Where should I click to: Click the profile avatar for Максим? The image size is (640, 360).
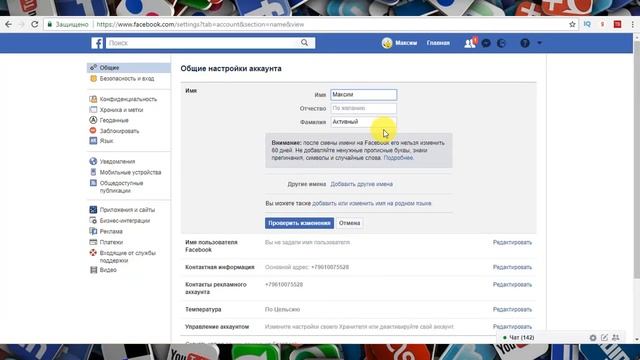387,43
